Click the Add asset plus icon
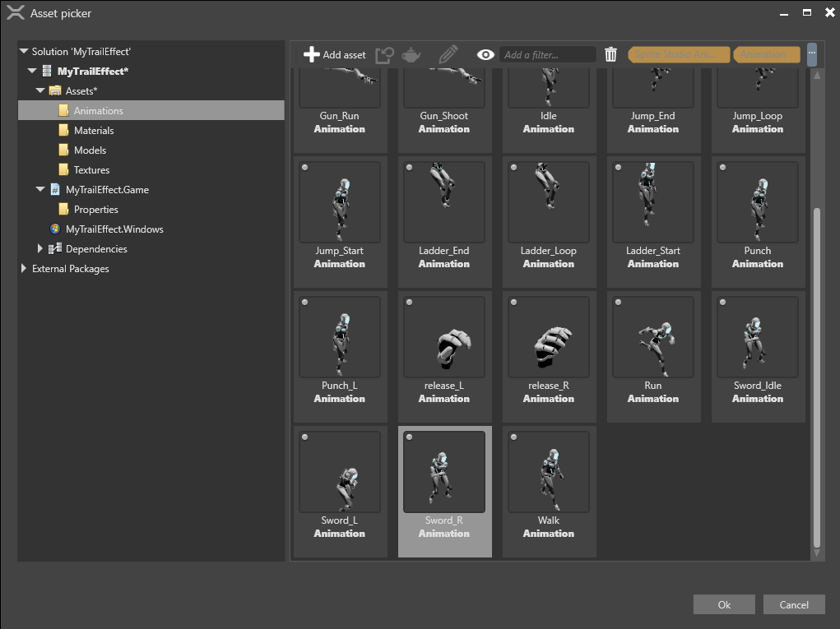This screenshot has width=840, height=629. [x=312, y=54]
